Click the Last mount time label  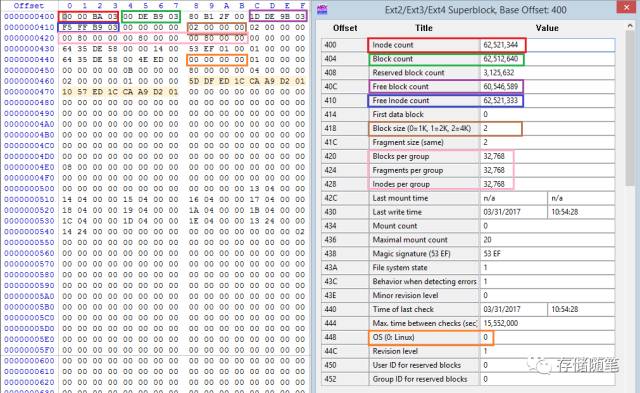tap(400, 198)
